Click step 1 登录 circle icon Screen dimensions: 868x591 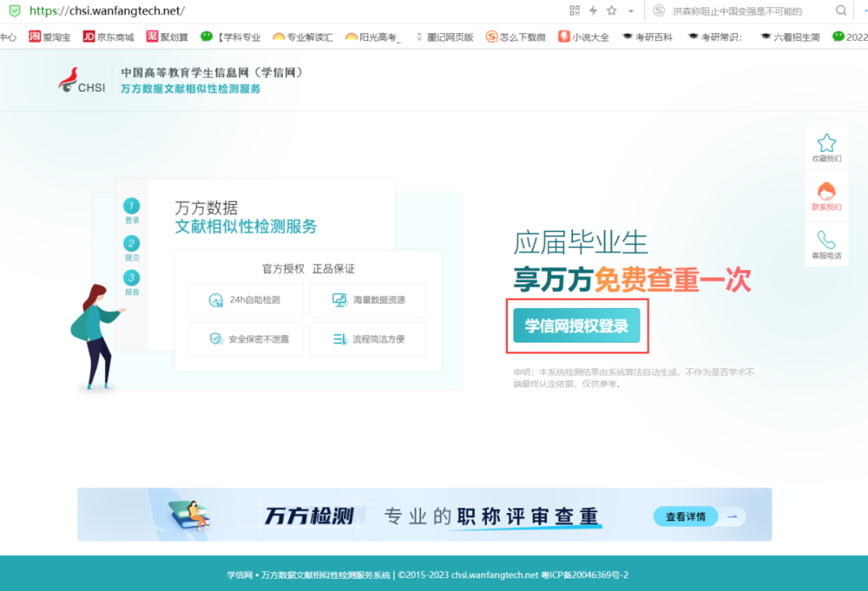click(x=131, y=206)
